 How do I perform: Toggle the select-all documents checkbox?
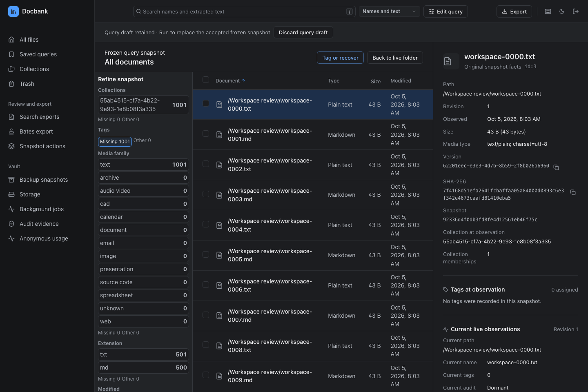point(206,80)
